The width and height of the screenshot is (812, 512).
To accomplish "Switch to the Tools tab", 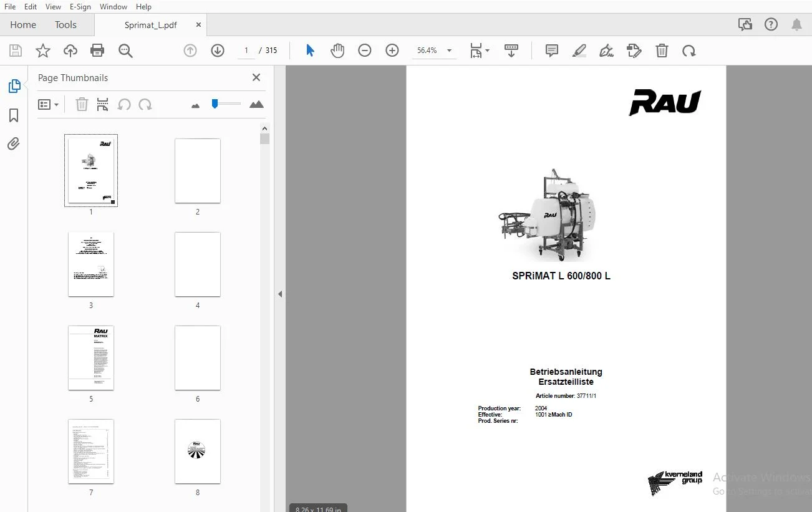I will [x=65, y=25].
